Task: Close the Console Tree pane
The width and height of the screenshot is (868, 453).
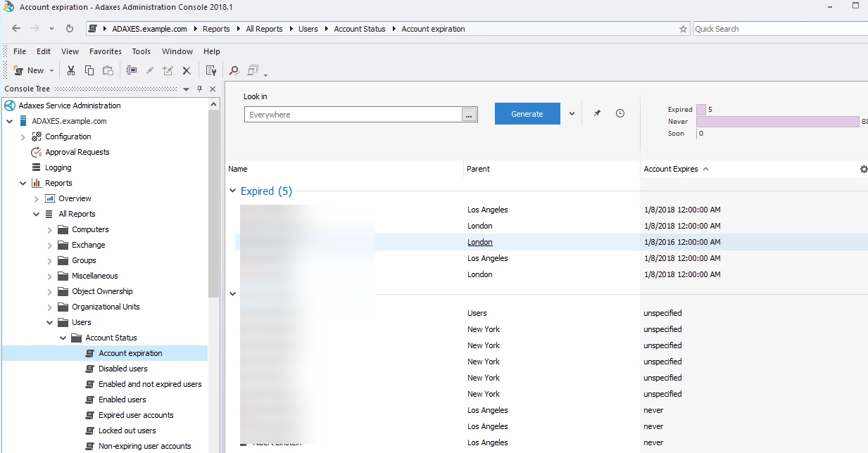Action: tap(213, 89)
